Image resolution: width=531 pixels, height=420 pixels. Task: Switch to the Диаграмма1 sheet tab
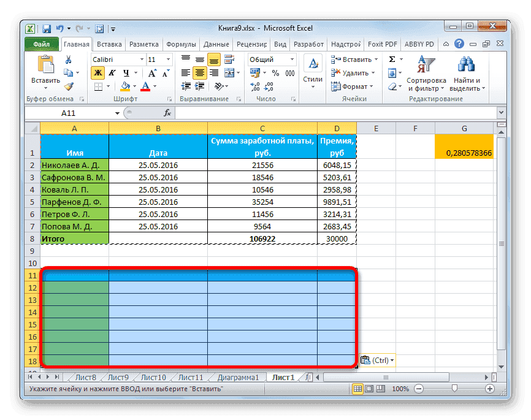pos(237,378)
